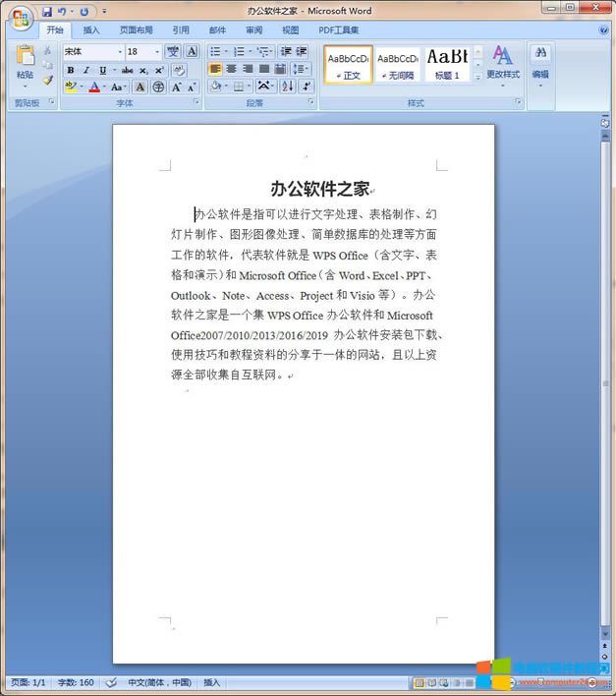Click the Cut scissors icon
This screenshot has height=696, width=616.
[x=47, y=50]
